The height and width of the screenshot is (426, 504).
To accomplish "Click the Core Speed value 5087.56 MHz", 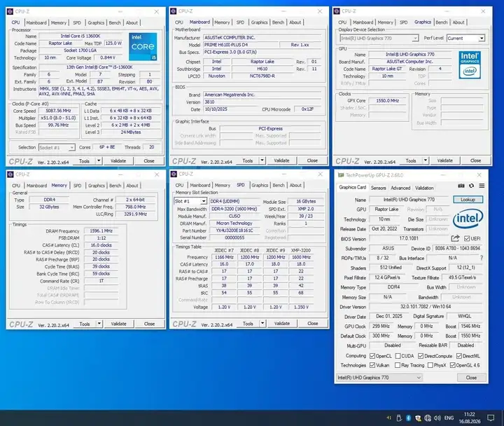I will pos(58,111).
